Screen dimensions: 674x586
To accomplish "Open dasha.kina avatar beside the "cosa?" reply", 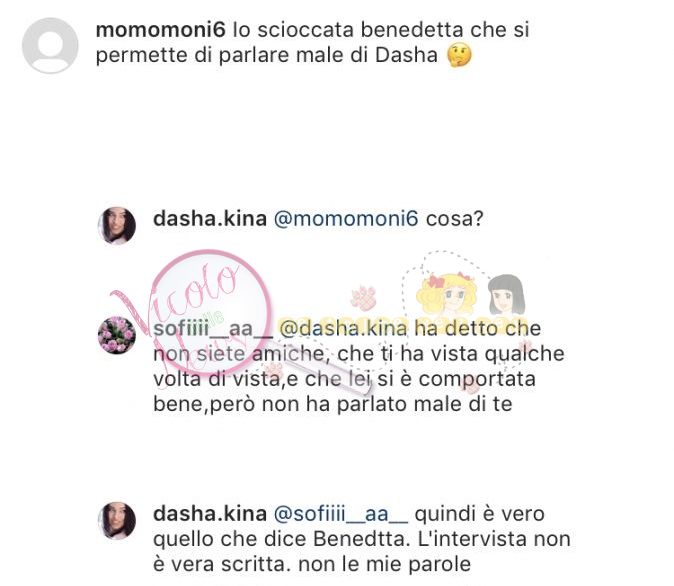I will (116, 225).
